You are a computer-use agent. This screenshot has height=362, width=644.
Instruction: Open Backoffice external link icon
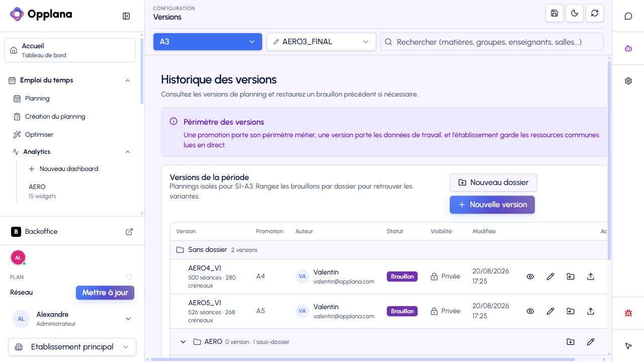129,232
